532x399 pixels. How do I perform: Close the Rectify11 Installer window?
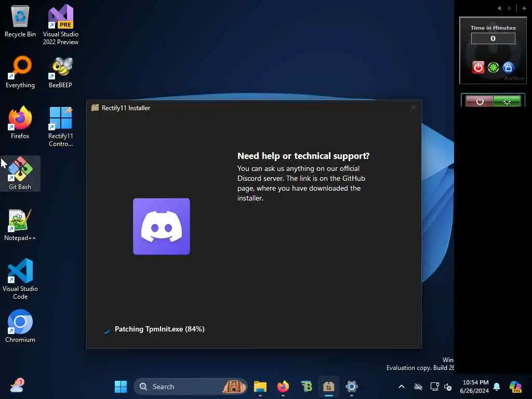tap(413, 108)
